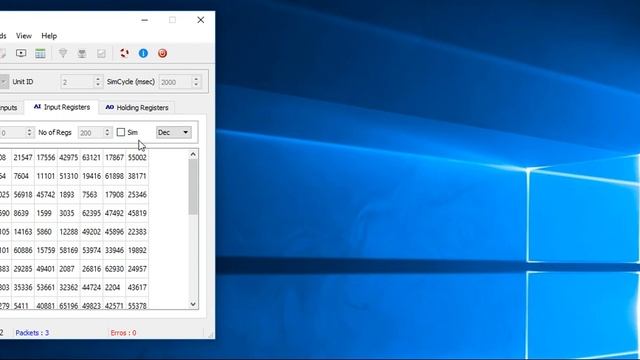Select register cell with value 1893
Screen dimensions: 640x360
(69, 195)
